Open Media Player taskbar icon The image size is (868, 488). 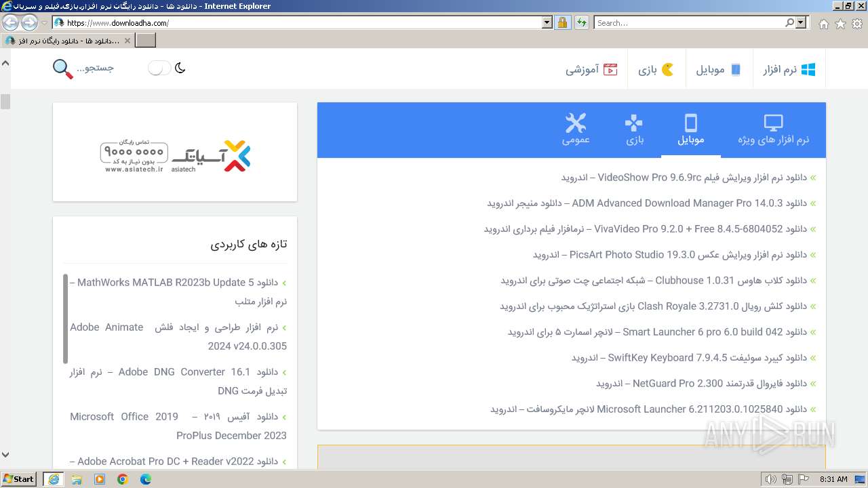tap(100, 479)
